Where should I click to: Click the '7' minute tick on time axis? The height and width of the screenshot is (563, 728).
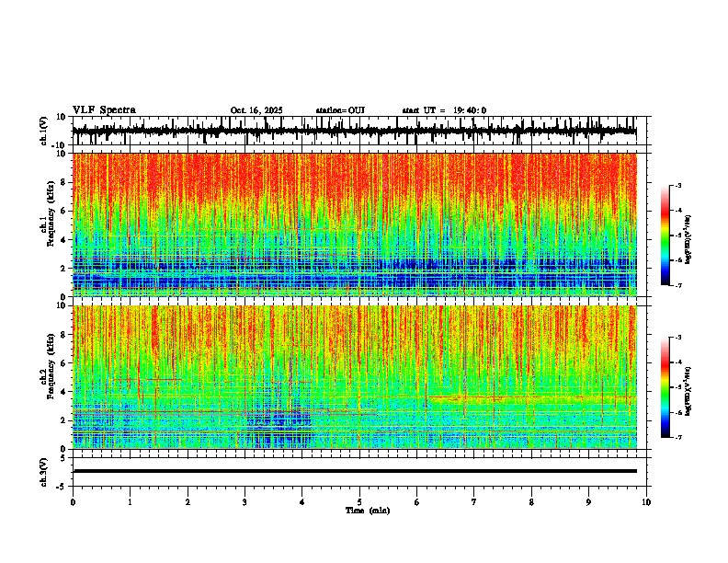474,502
